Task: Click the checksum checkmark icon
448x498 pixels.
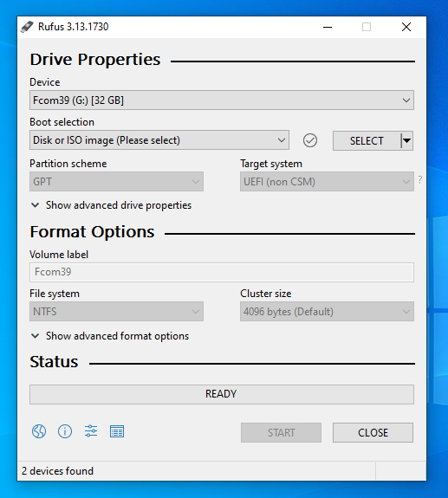Action: [310, 140]
